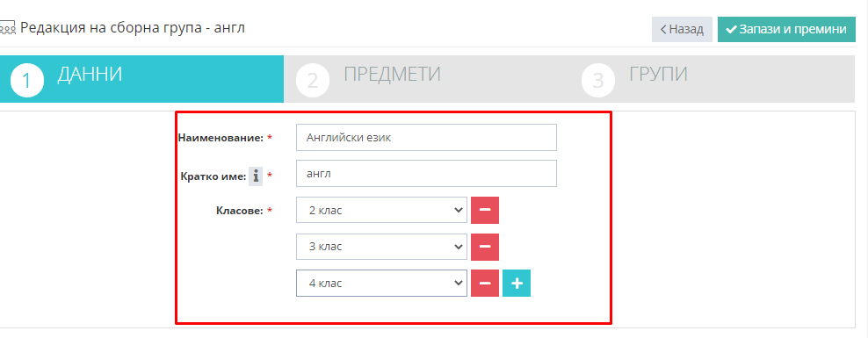This screenshot has width=868, height=338.
Task: Remove the 3 клас row with minus button
Action: (x=485, y=247)
